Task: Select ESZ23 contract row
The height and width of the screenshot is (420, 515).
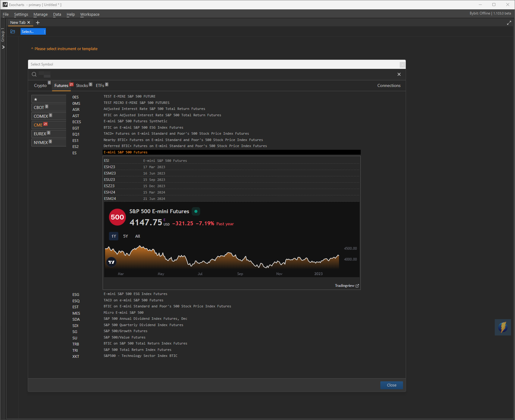Action: point(232,186)
